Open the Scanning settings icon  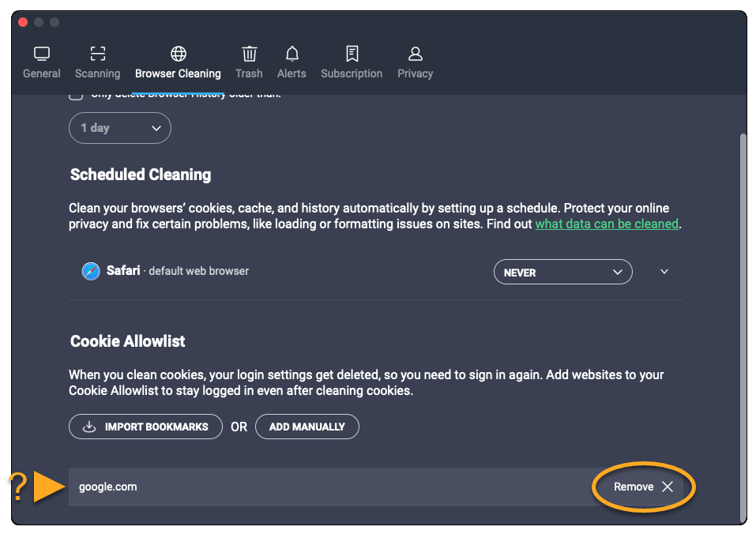97,54
